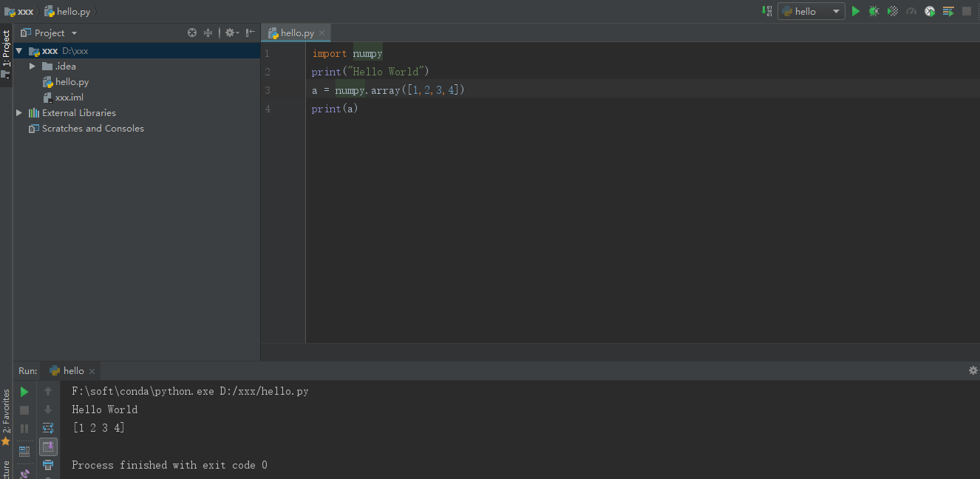Image resolution: width=980 pixels, height=479 pixels.
Task: Move up the stack trace in Run panel
Action: (48, 392)
